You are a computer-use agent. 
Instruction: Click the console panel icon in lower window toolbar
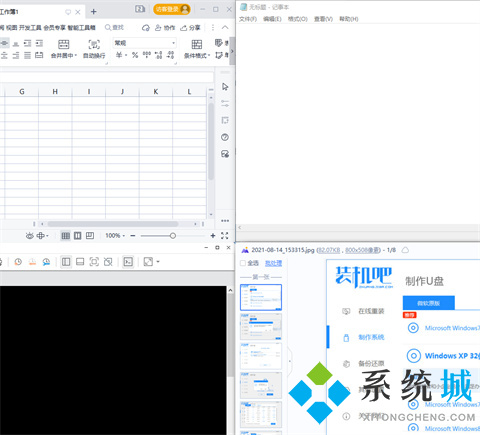[x=128, y=262]
